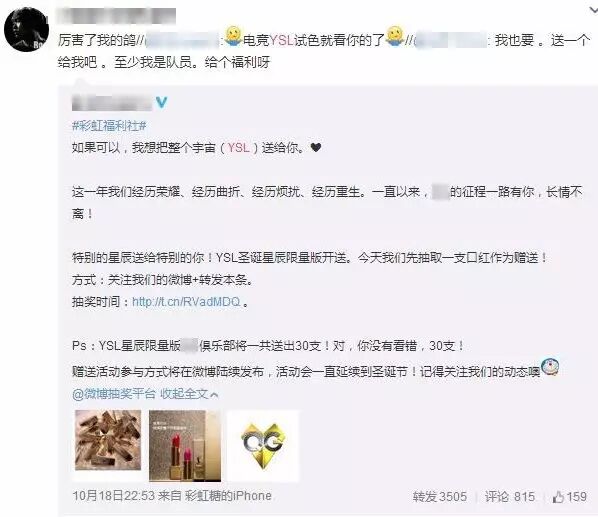Viewport: 598px width, 517px height.
Task: Open the t.cn/RVadMDQ lottery link
Action: coord(186,302)
